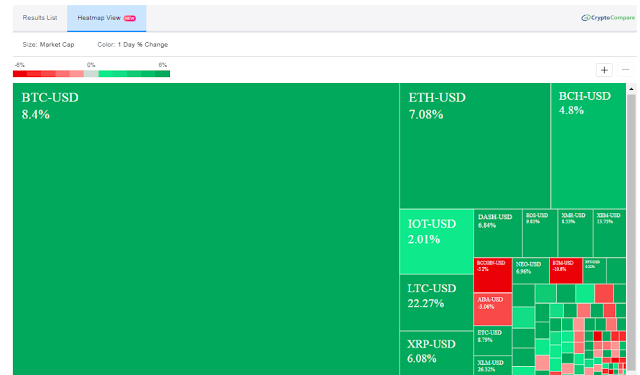Click the ADA-USD tile
Image resolution: width=640 pixels, height=375 pixels.
coord(493,309)
